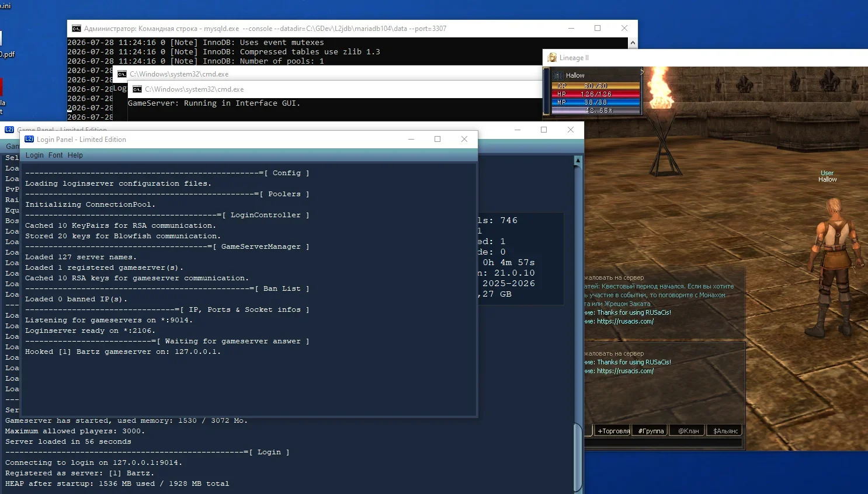The width and height of the screenshot is (868, 494).
Task: Click 'Maximum allowed players: 3000.' in Game Panel
Action: pos(75,432)
